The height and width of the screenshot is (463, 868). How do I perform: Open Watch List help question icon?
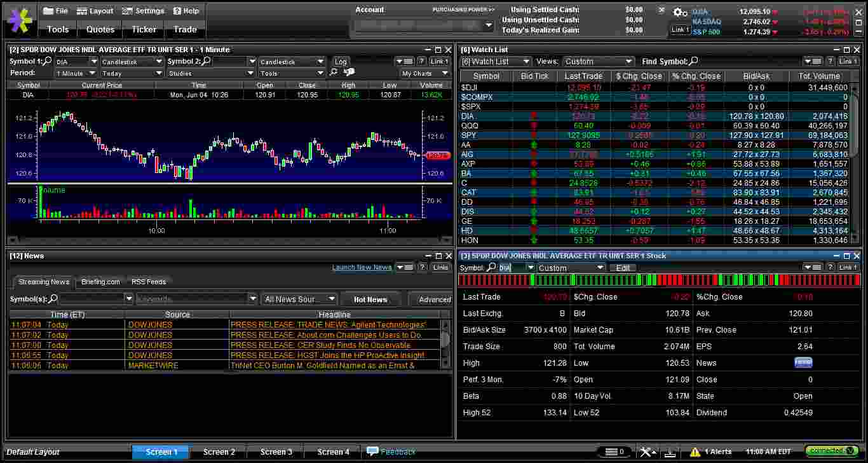[830, 61]
